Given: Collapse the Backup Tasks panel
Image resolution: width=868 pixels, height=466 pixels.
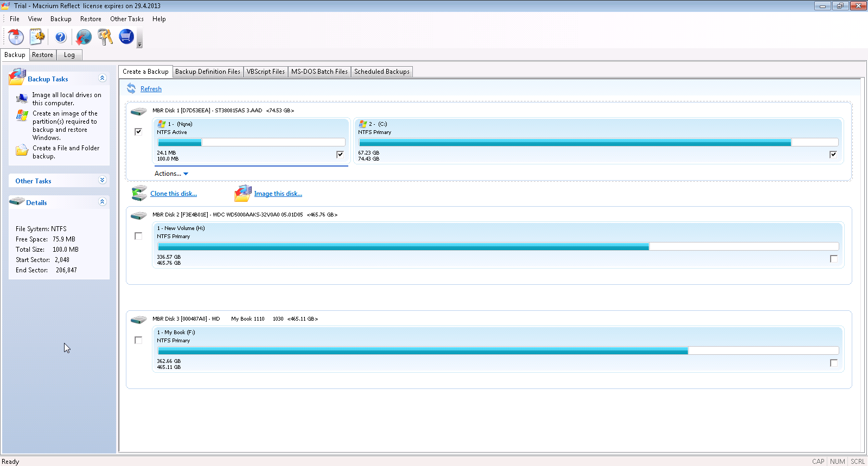Looking at the screenshot, I should pos(103,78).
